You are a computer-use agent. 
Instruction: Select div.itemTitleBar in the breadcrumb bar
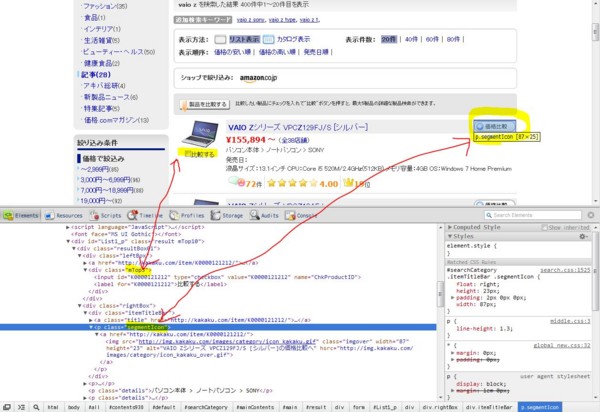(x=489, y=407)
